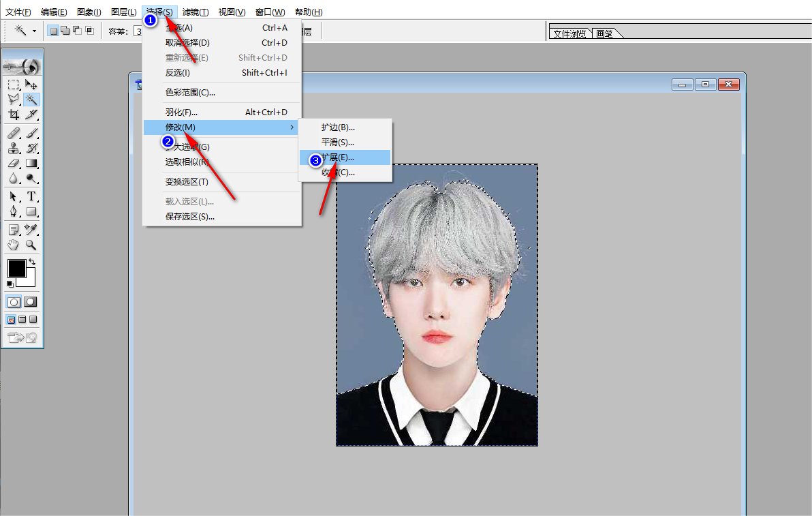
Task: Open the tool preset picker dropdown arrow
Action: pyautogui.click(x=34, y=31)
